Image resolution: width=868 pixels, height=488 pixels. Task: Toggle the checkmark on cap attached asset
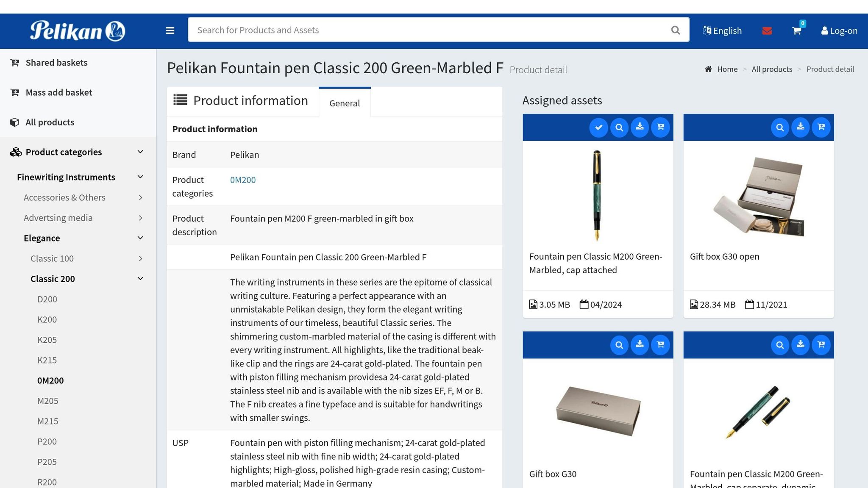coord(598,127)
